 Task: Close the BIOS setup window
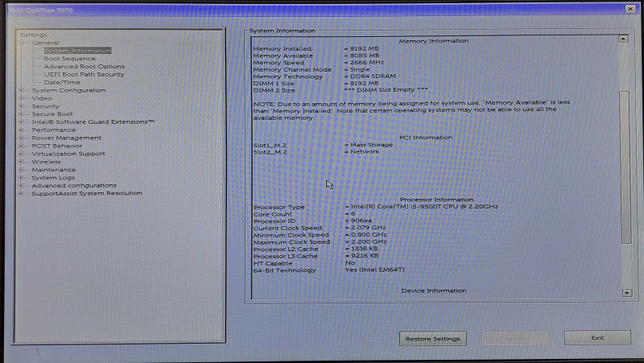630,9
